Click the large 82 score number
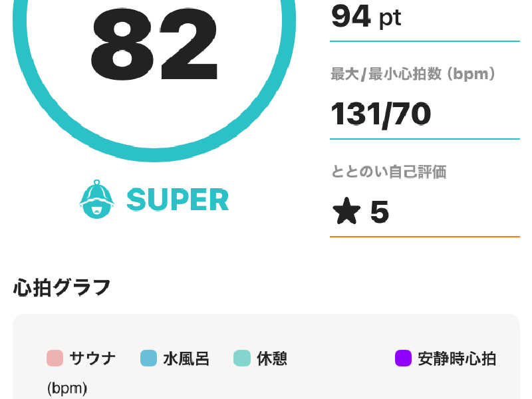Screen dimensions: 532x399 [x=154, y=44]
